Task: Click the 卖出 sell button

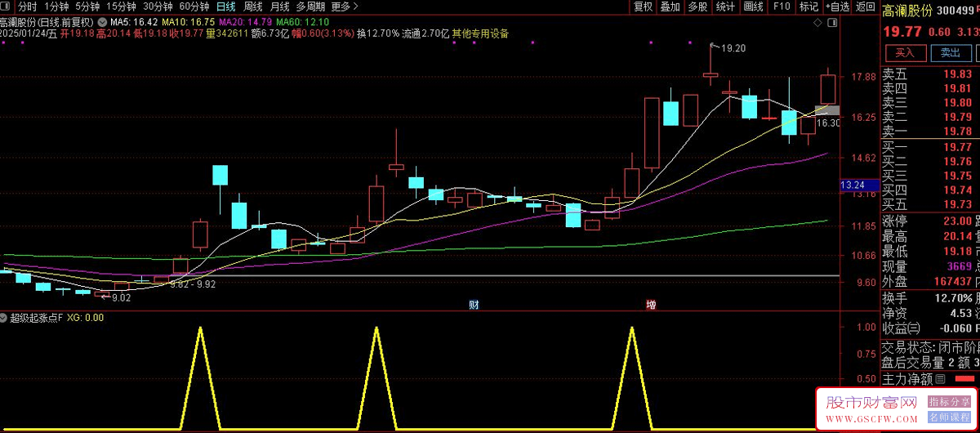Action: [x=950, y=52]
